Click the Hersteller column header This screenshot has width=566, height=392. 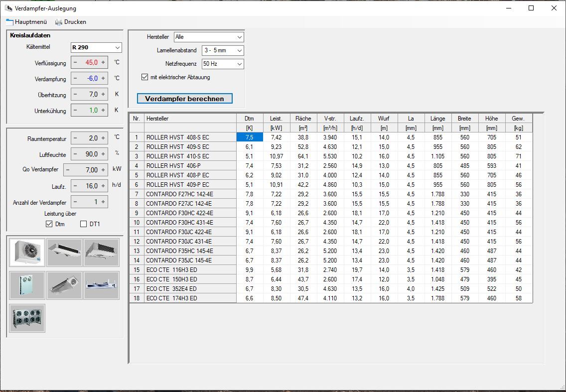(190, 119)
